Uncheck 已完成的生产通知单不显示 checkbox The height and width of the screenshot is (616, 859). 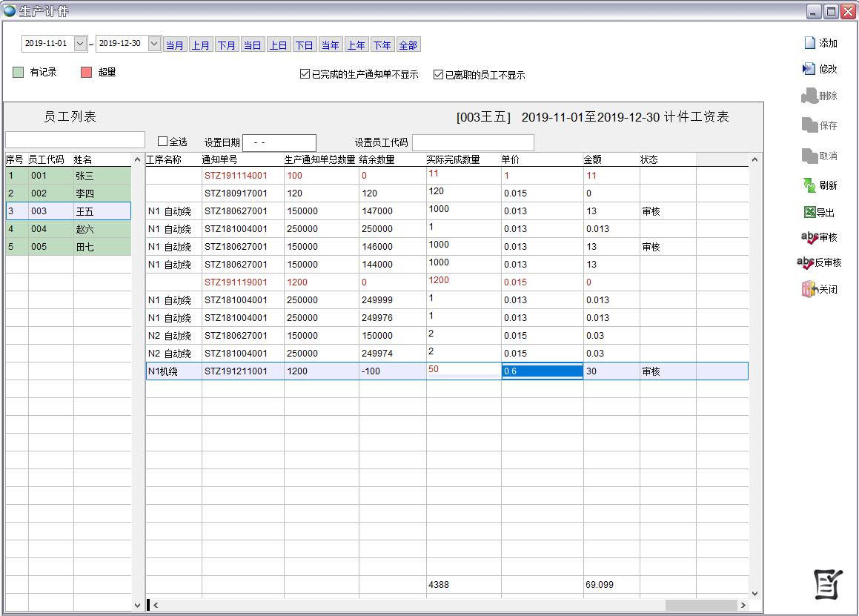coord(305,75)
